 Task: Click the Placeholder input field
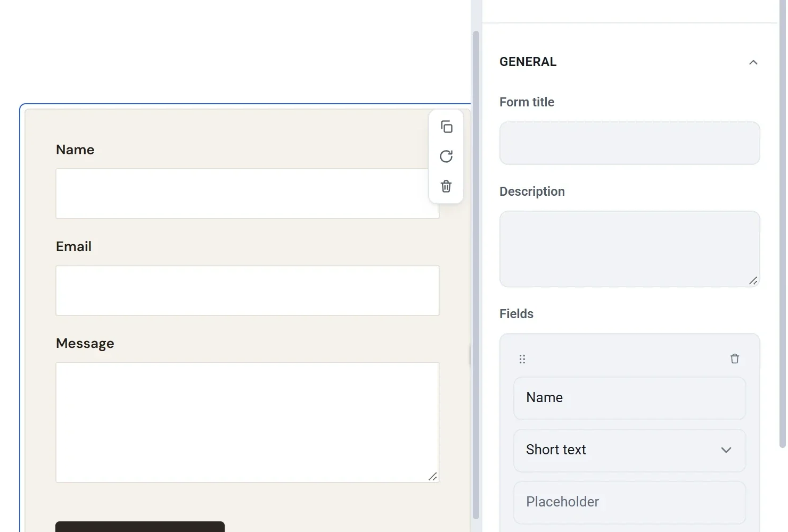point(629,502)
